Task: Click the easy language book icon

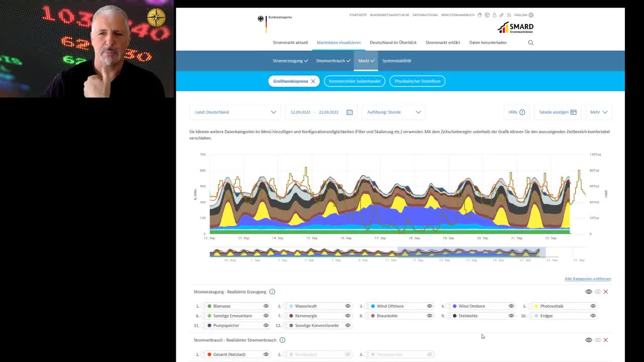Action: point(487,15)
